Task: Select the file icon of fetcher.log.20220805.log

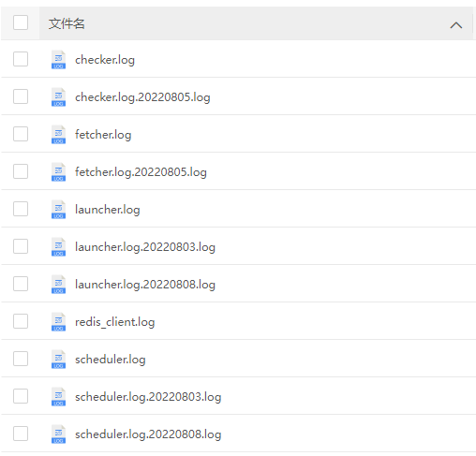Action: [58, 172]
